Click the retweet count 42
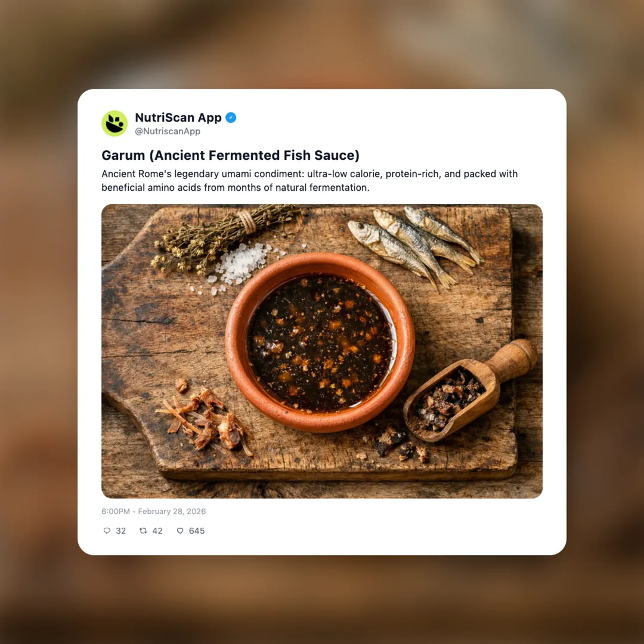Image resolution: width=644 pixels, height=644 pixels. 157,531
